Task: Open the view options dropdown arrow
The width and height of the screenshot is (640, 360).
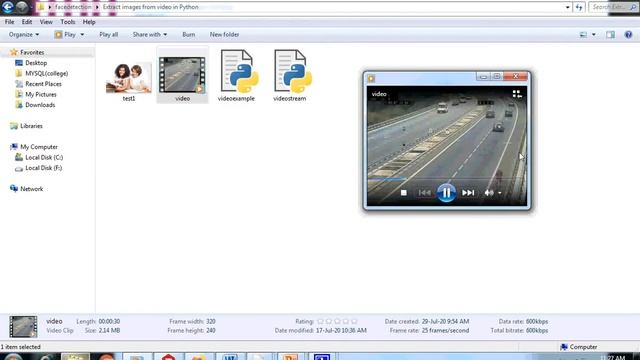Action: pos(593,35)
